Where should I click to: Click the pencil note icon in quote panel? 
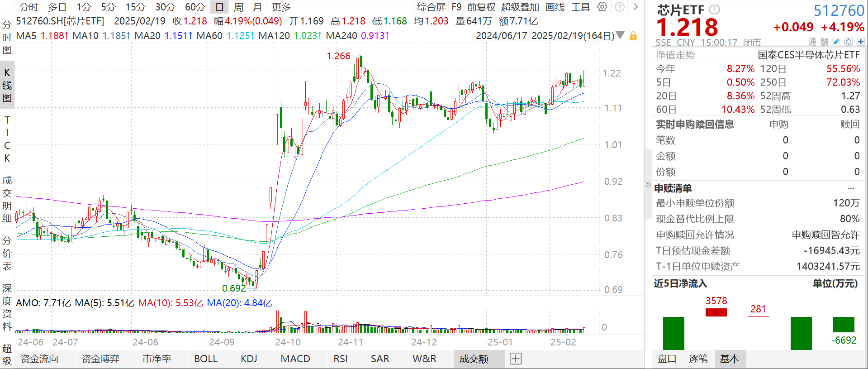tap(836, 42)
